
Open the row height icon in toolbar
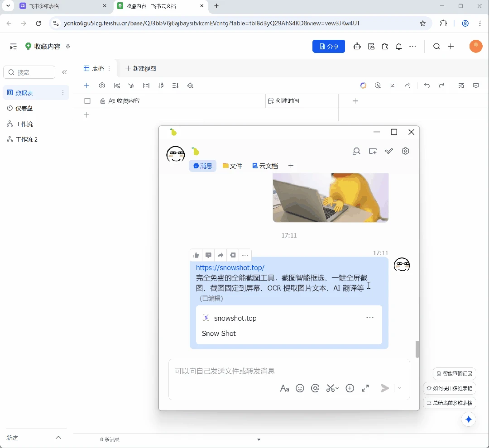pyautogui.click(x=176, y=86)
